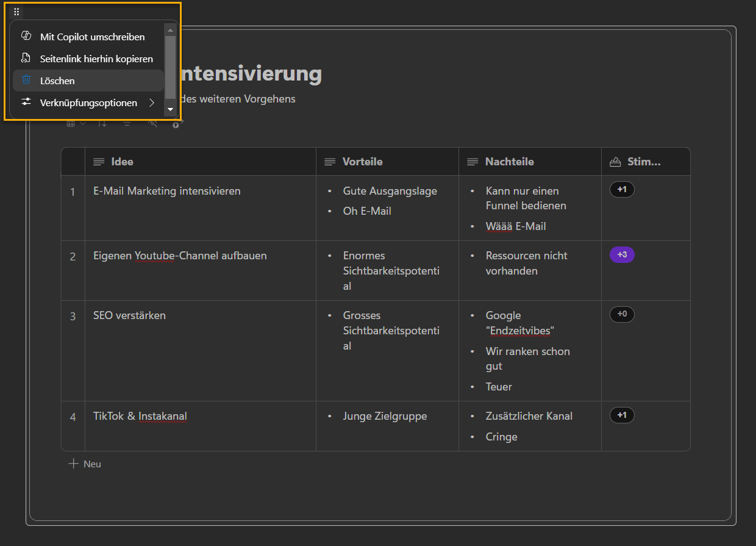Select Mit Copilot umschreiben from the menu
The image size is (756, 546).
pos(91,37)
